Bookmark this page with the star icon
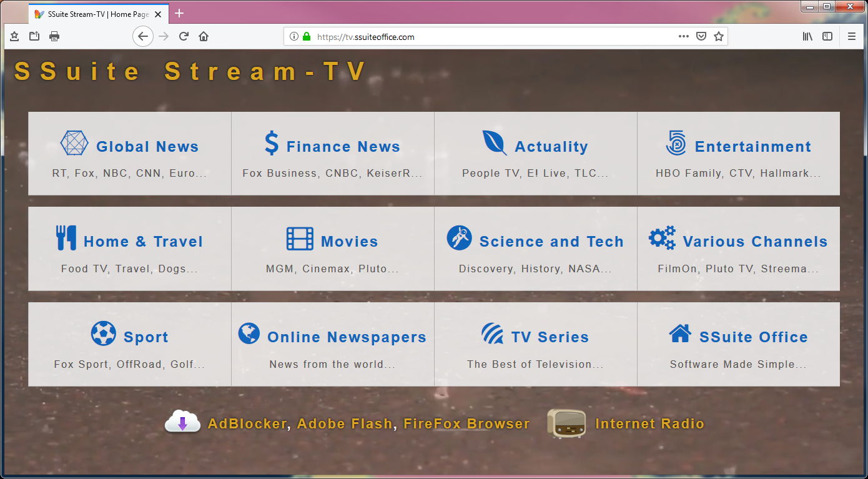 (719, 36)
